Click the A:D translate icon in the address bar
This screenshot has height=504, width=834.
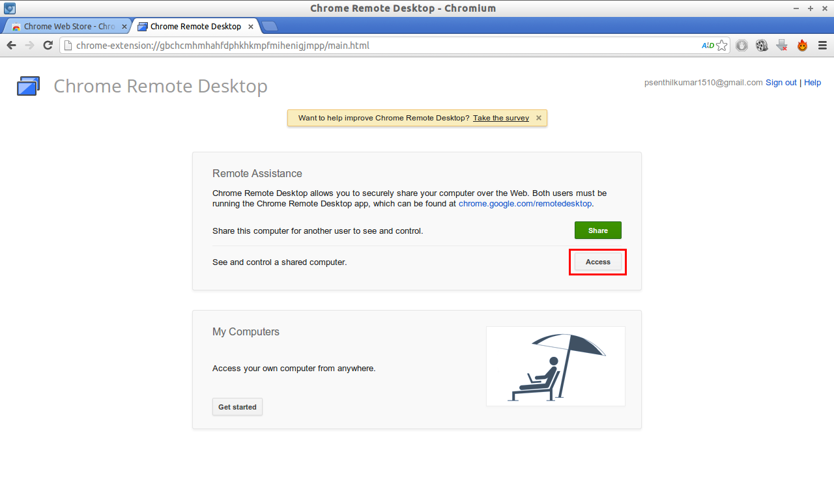pyautogui.click(x=708, y=46)
